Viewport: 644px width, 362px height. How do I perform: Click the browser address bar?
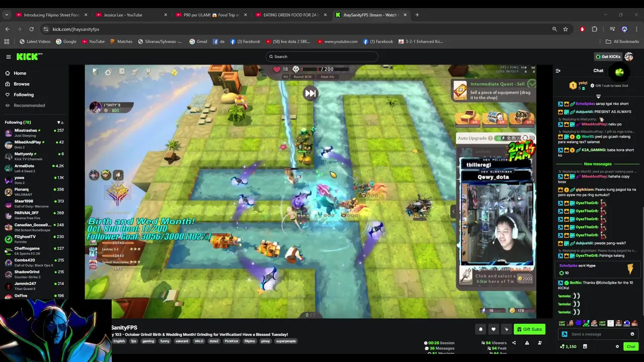coord(297,29)
